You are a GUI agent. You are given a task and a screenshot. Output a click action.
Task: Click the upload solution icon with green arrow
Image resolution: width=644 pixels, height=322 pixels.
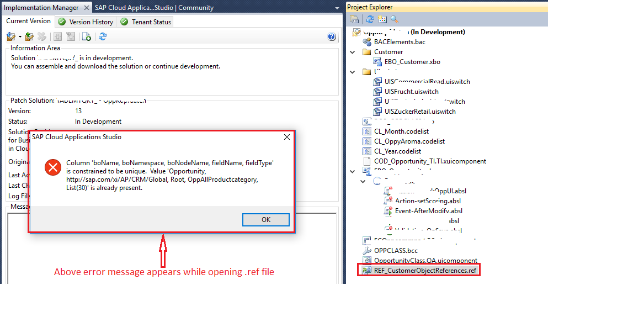click(29, 37)
